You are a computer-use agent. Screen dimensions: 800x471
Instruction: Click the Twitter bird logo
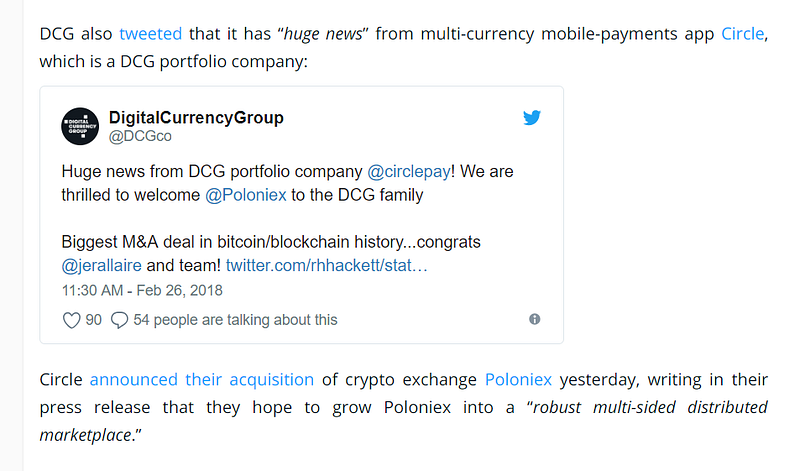tap(532, 118)
